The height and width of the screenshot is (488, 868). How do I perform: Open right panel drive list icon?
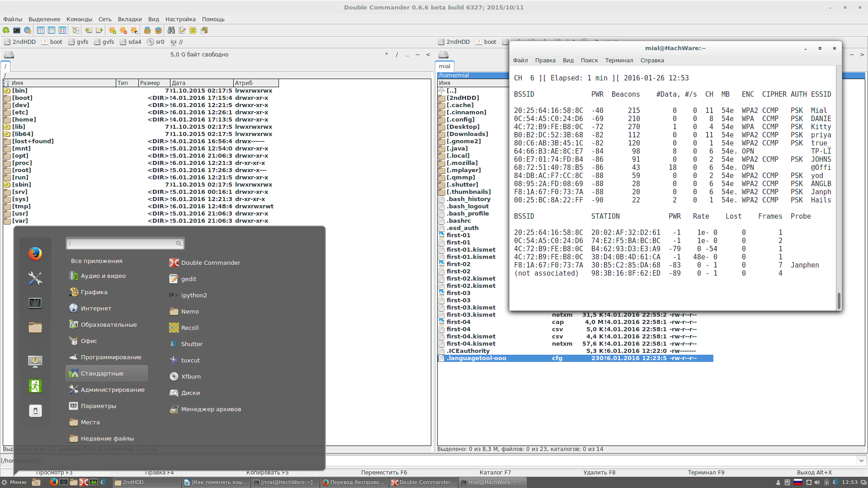[x=443, y=55]
